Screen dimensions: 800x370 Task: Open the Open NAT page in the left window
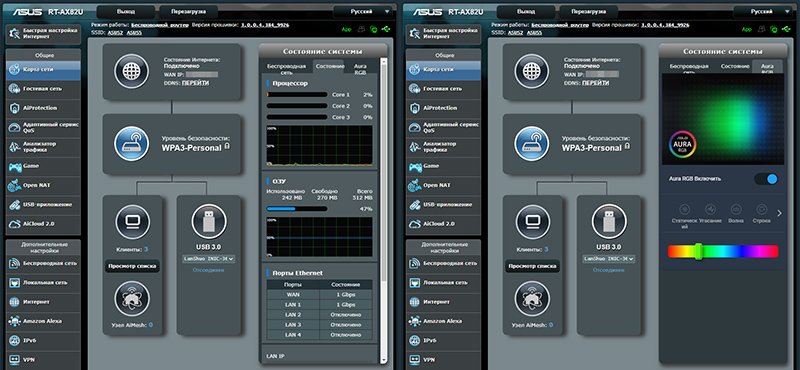click(43, 185)
